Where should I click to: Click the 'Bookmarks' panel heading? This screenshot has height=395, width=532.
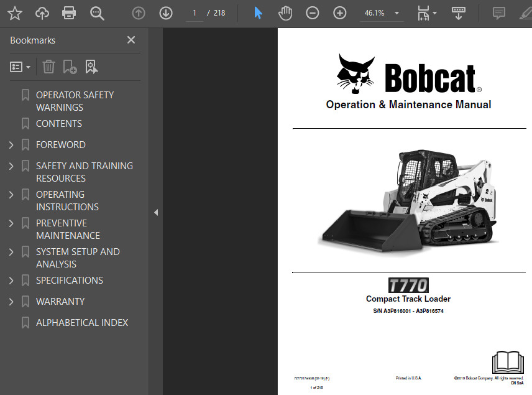pyautogui.click(x=32, y=40)
